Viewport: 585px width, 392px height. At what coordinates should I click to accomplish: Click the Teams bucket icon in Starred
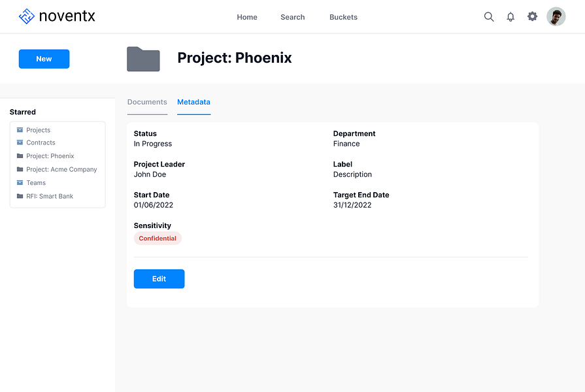(20, 183)
